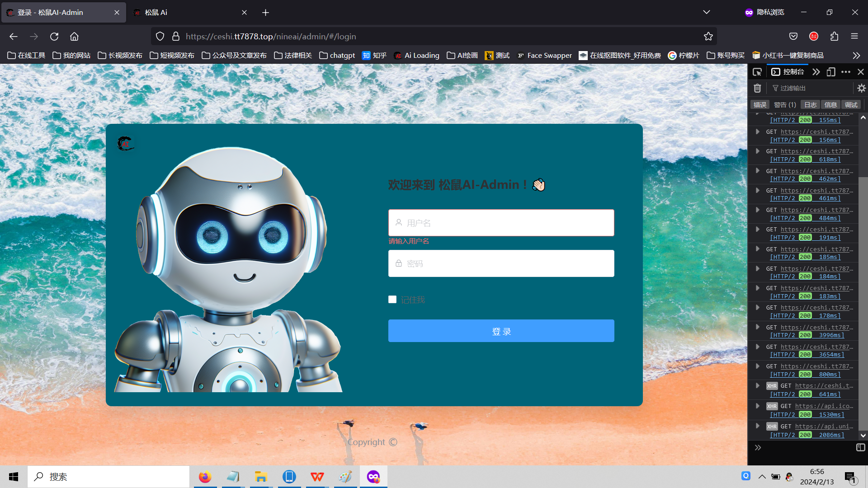868x488 pixels.
Task: Open console settings gear icon
Action: coord(861,88)
